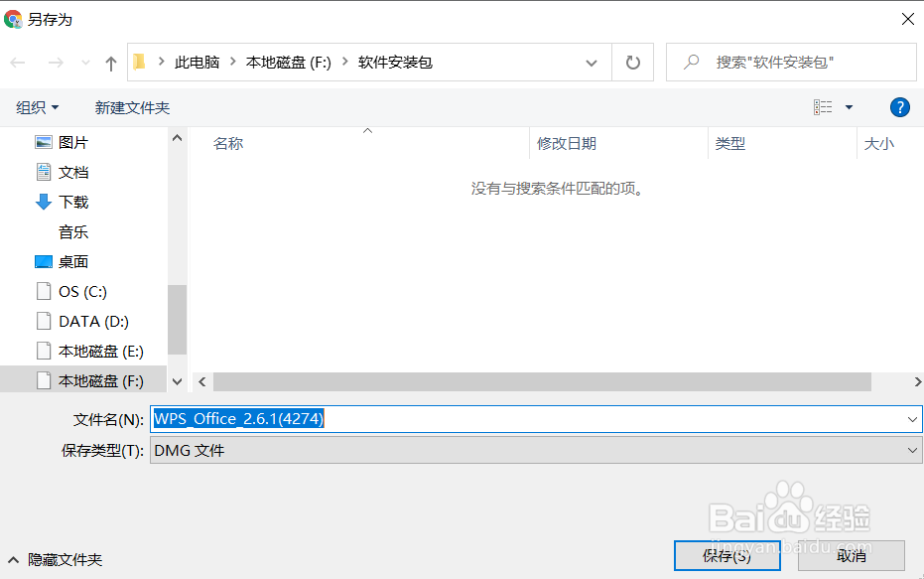The width and height of the screenshot is (924, 579).
Task: Open the address bar dropdown arrow
Action: click(x=592, y=62)
